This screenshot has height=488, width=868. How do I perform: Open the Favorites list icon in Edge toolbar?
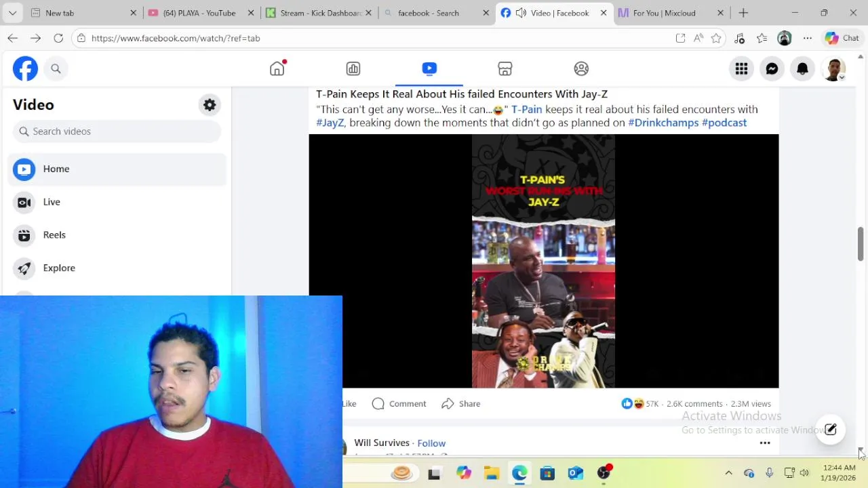point(762,38)
